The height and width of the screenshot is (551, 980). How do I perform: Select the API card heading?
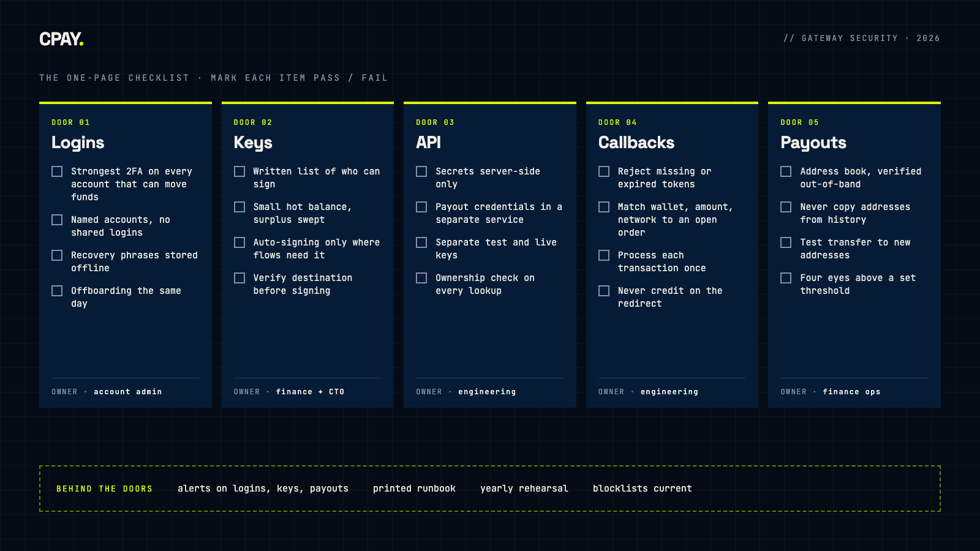point(428,143)
